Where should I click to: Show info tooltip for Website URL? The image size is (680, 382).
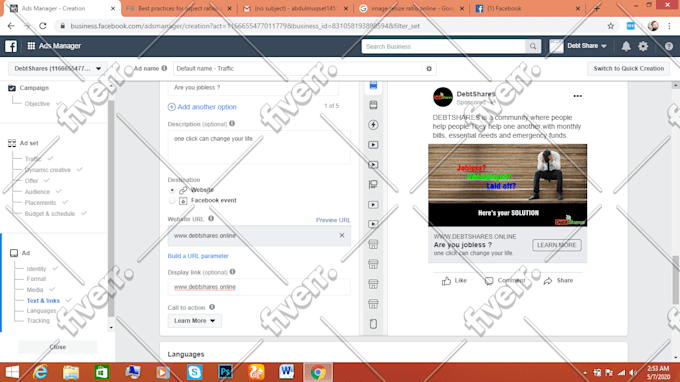click(211, 219)
